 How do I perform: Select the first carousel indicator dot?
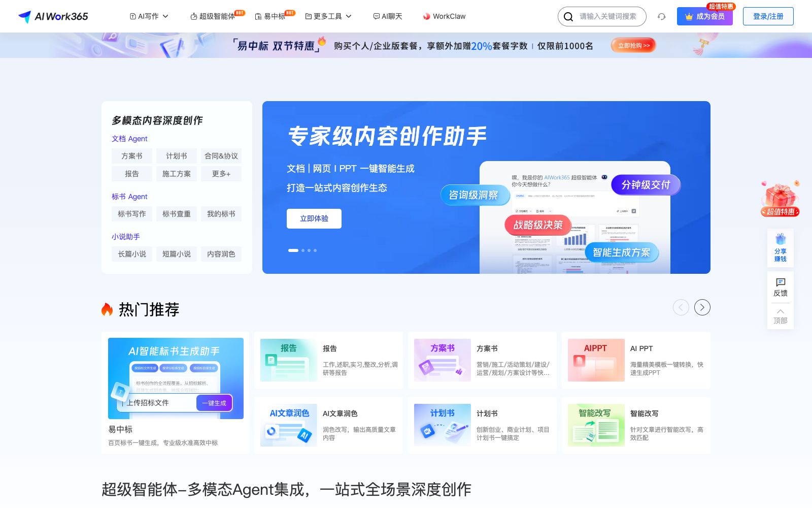[293, 250]
